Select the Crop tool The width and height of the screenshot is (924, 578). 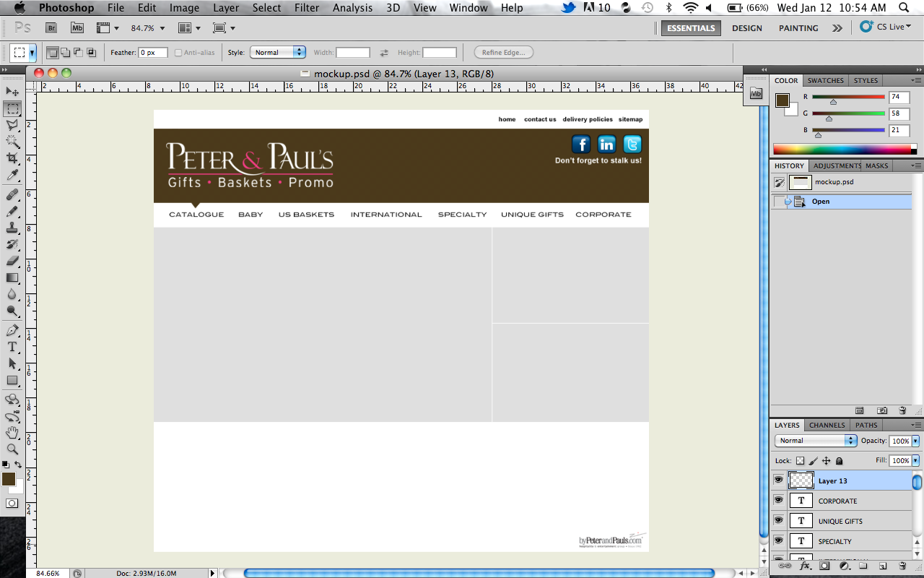point(12,158)
